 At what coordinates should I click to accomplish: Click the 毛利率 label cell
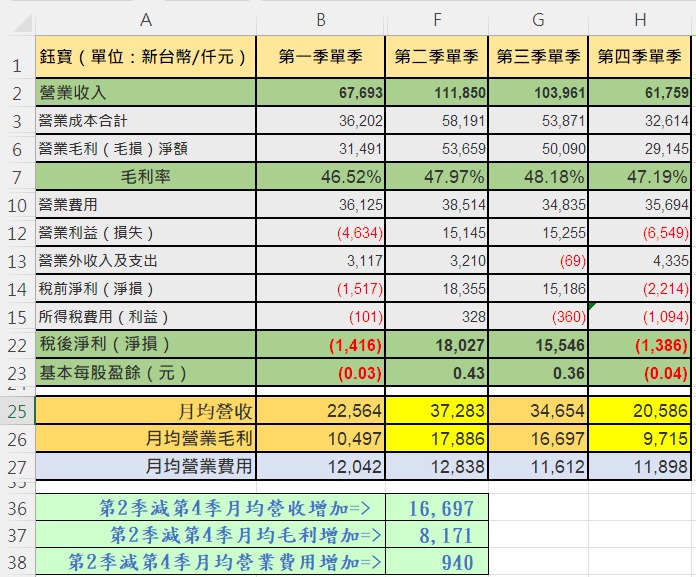(146, 177)
